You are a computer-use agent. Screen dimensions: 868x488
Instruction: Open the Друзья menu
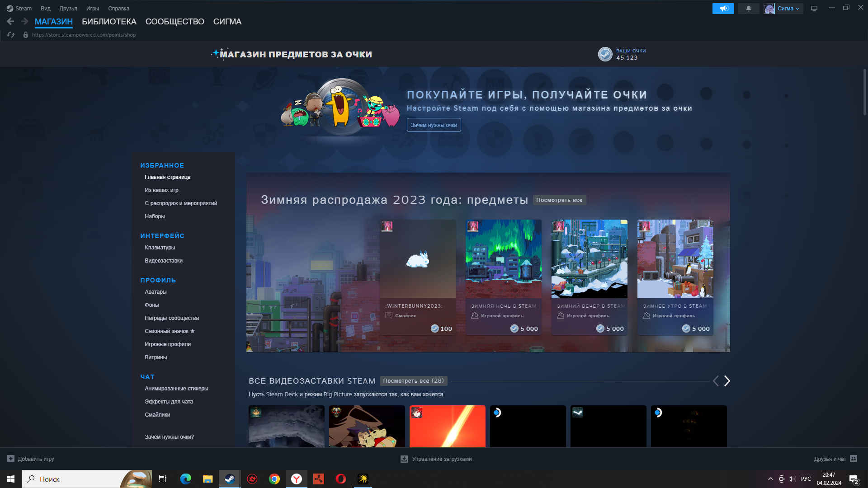[x=68, y=8]
